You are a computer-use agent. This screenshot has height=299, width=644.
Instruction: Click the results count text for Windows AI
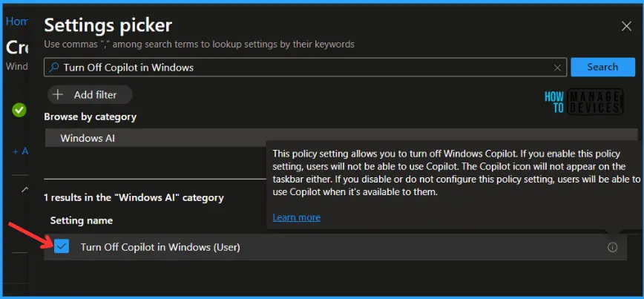pyautogui.click(x=134, y=198)
